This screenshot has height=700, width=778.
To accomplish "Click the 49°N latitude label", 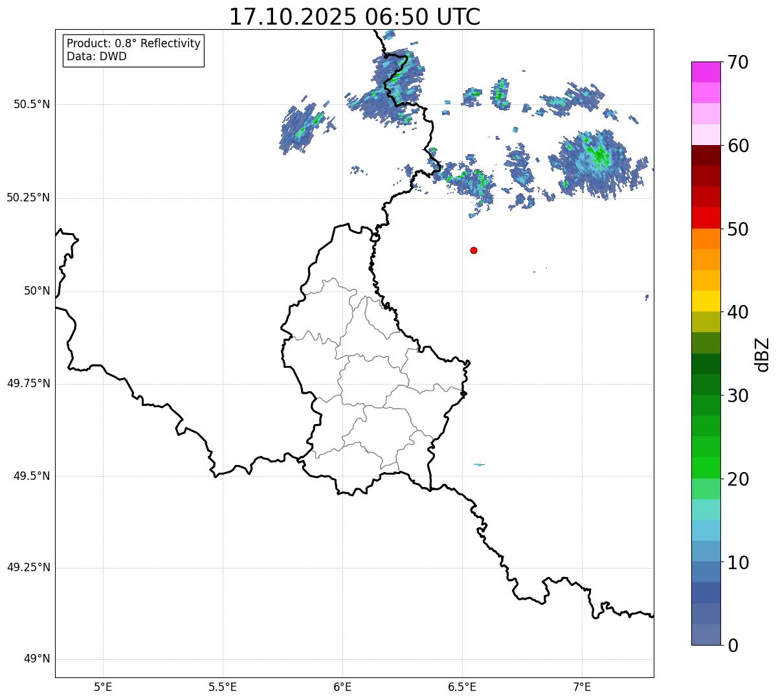I will [37, 659].
